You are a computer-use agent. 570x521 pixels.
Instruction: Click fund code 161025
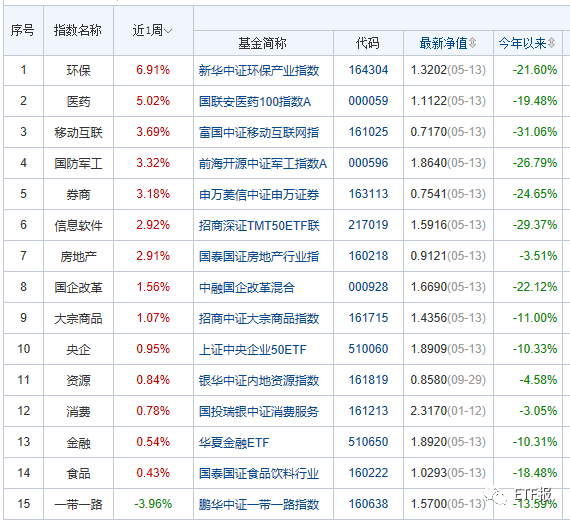tap(368, 132)
